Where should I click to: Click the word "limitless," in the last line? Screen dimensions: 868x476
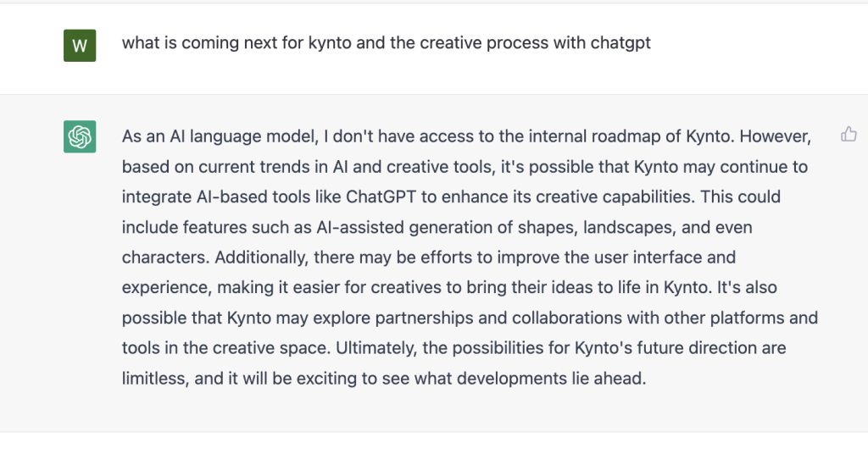156,379
